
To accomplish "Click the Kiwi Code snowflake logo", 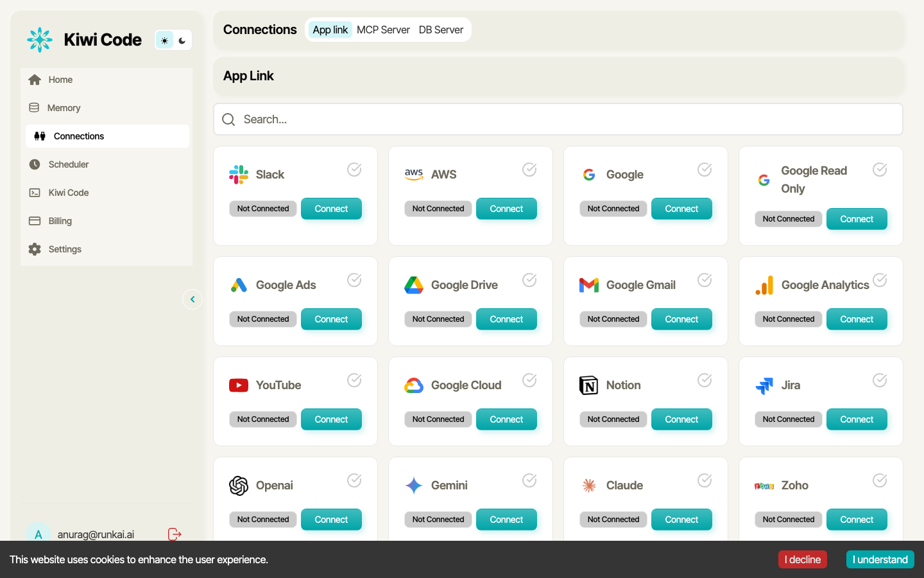I will pos(40,40).
